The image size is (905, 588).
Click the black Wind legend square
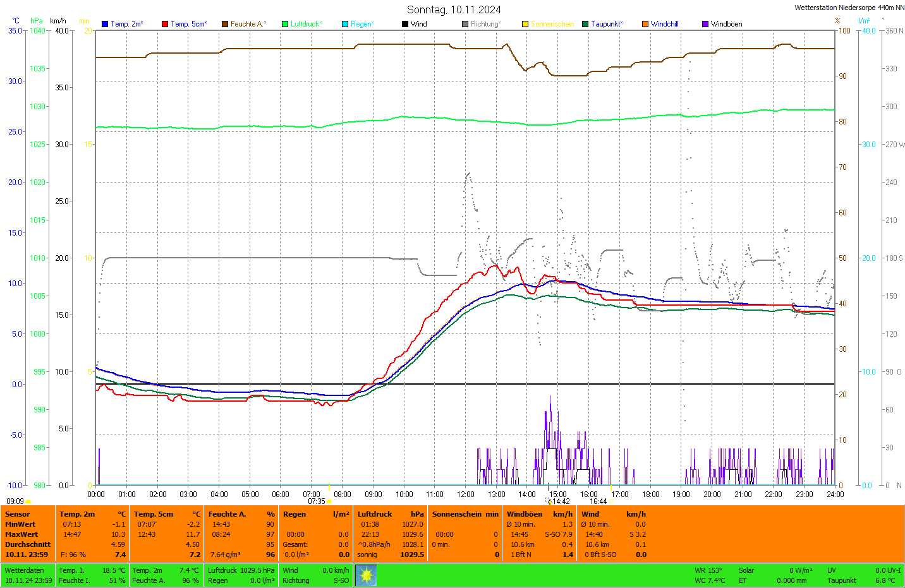click(x=405, y=24)
